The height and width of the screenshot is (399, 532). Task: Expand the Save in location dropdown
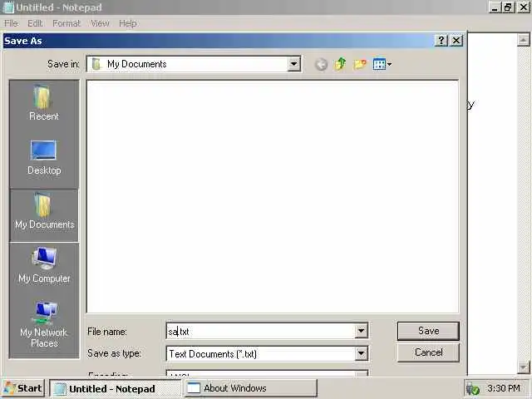tap(293, 64)
